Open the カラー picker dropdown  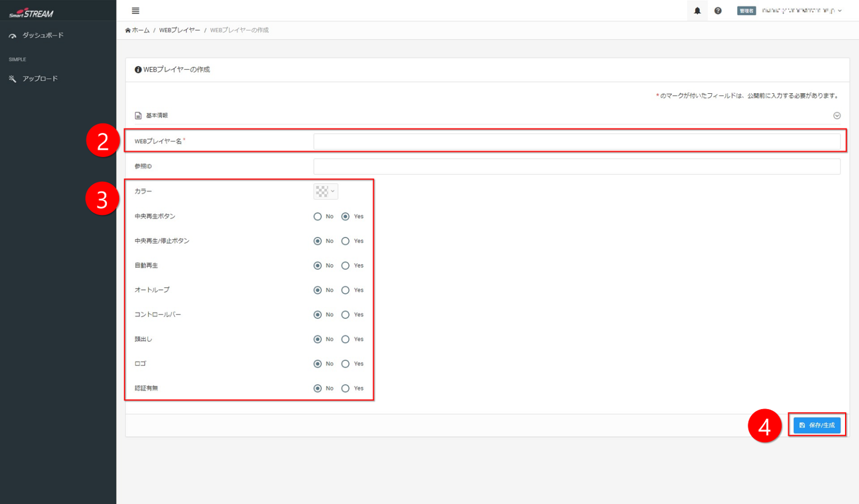click(333, 192)
